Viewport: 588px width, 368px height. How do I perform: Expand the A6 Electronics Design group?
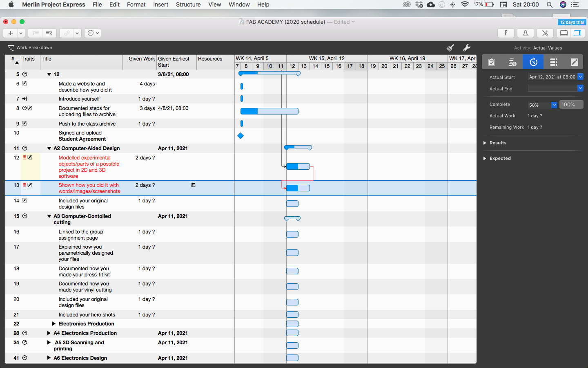[x=49, y=358]
